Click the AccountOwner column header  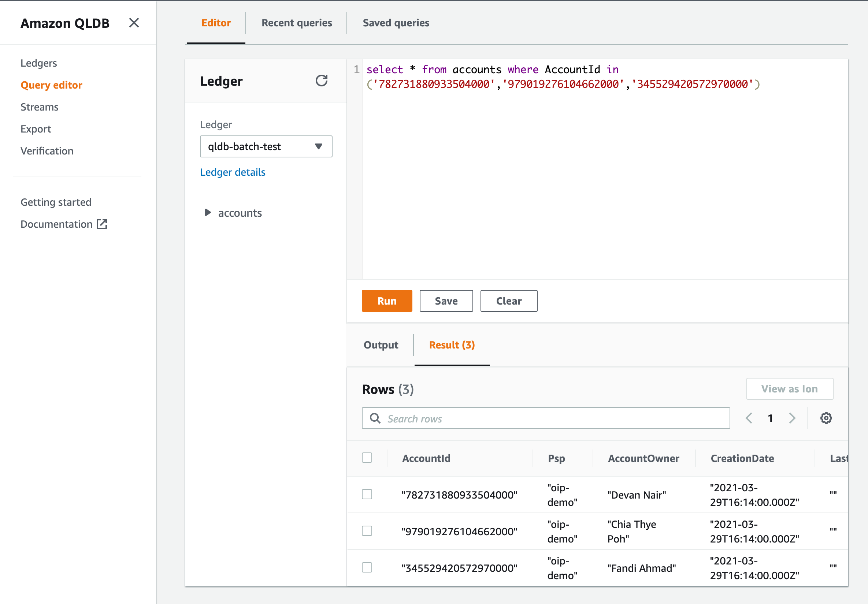(643, 458)
